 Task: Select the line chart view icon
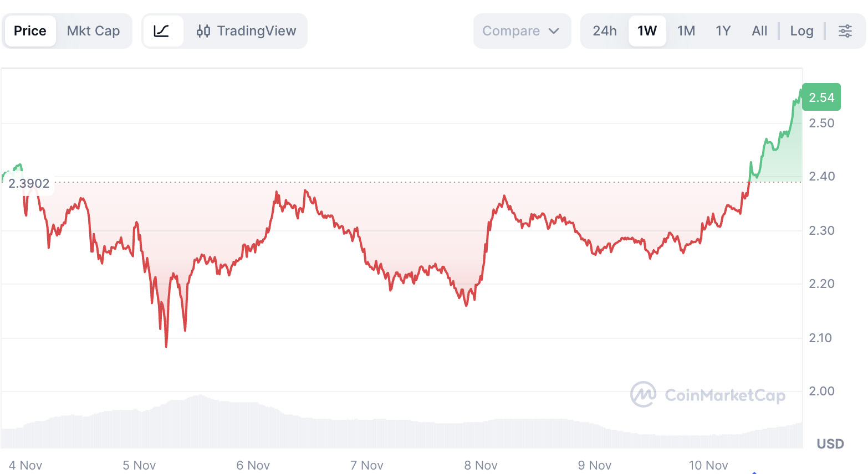coord(162,31)
